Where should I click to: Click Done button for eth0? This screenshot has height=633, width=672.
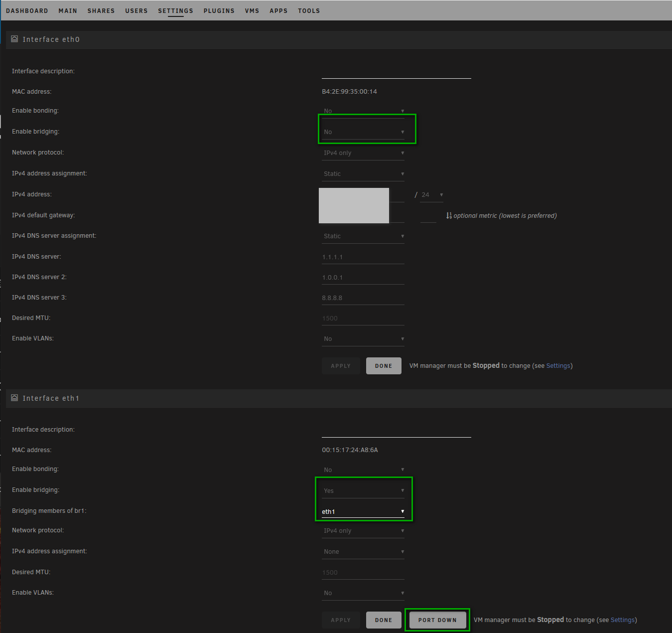point(384,366)
